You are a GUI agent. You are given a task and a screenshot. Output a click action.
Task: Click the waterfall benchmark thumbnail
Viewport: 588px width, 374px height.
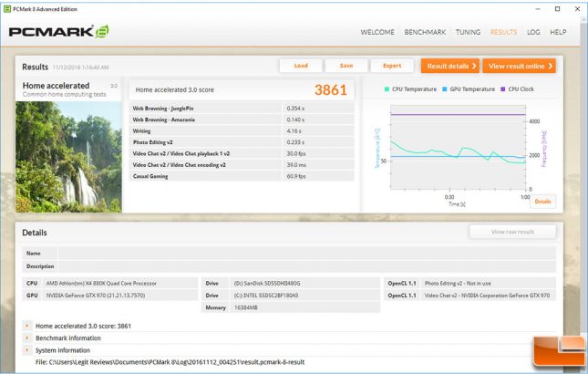68,157
